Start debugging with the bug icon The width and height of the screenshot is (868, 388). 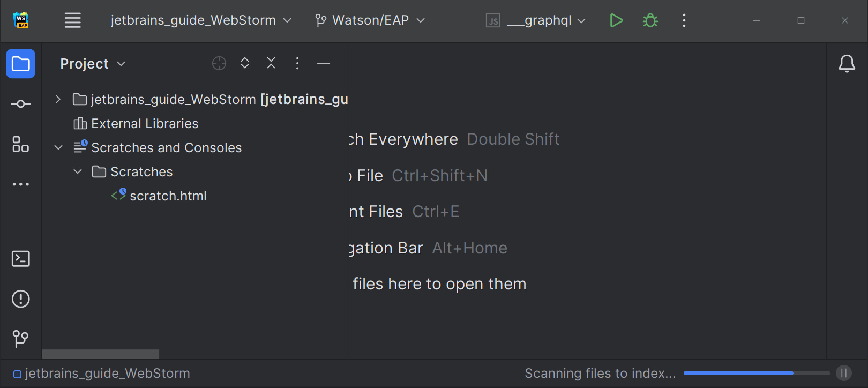650,21
